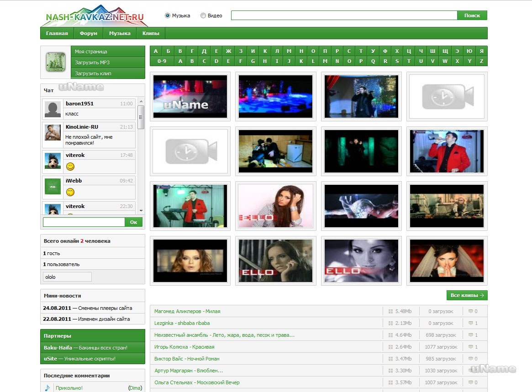The image size is (532, 392).
Task: Open track Ольга Стельмах - Московский Вечер
Action: pyautogui.click(x=197, y=382)
